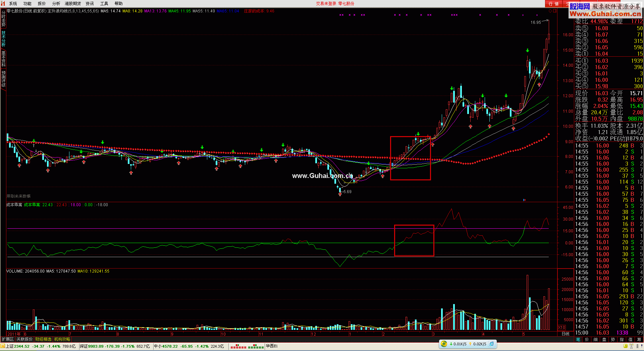Click the yellow message icon in status bar

[625, 346]
